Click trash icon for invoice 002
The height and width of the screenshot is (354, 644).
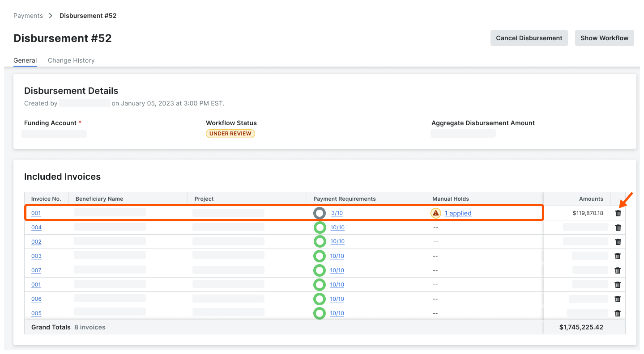point(618,242)
